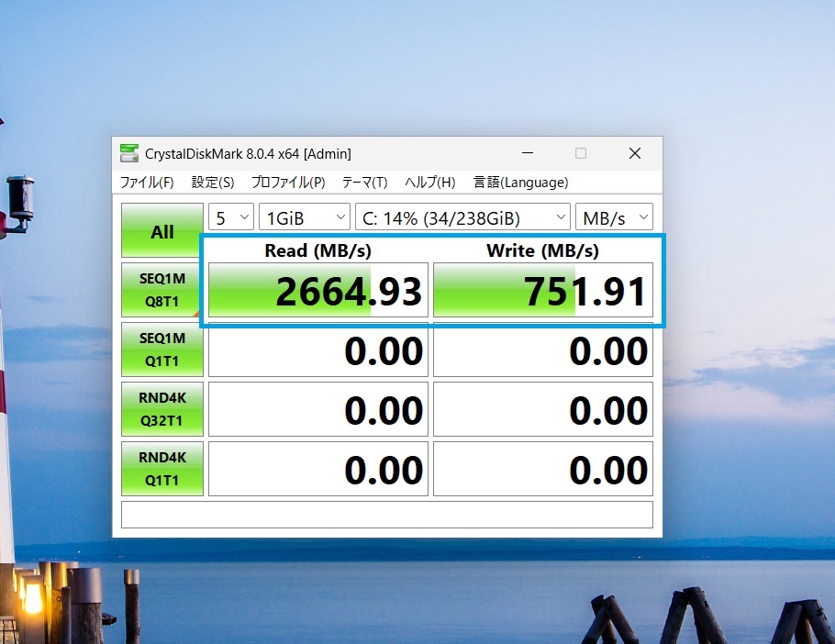Image resolution: width=835 pixels, height=644 pixels.
Task: Open the drive selector showing C: 14%
Action: tap(462, 217)
